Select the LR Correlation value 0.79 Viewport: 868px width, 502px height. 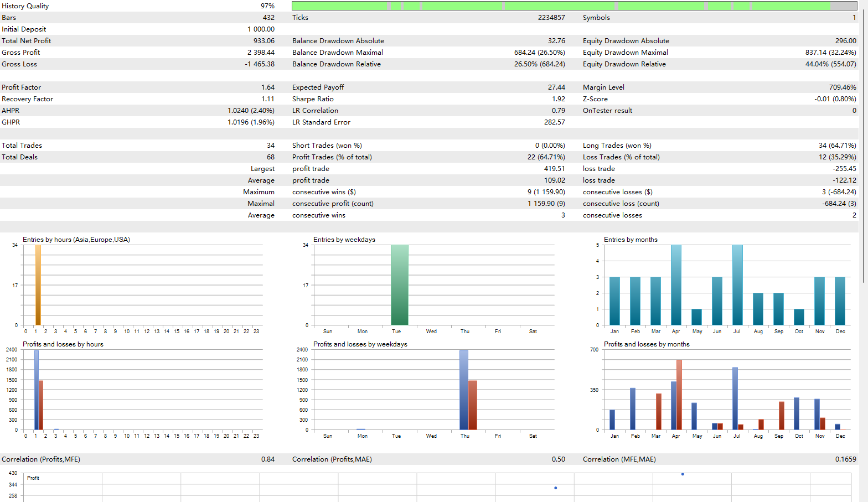tap(559, 110)
